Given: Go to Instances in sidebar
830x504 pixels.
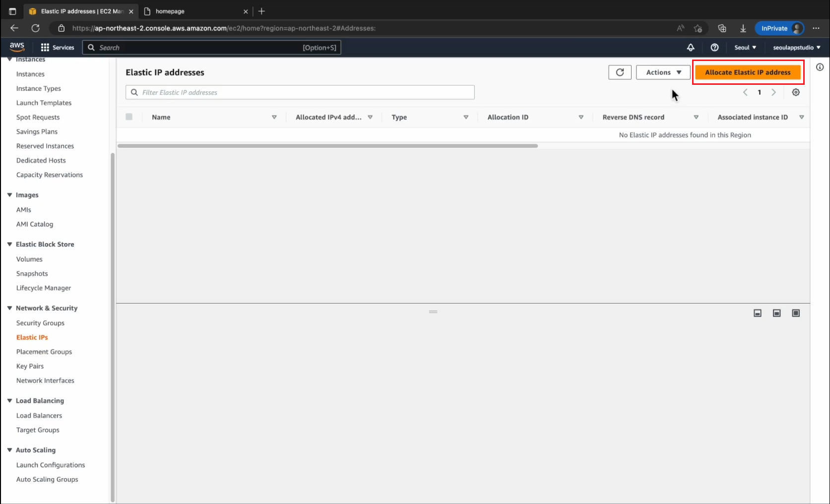Looking at the screenshot, I should 30,74.
